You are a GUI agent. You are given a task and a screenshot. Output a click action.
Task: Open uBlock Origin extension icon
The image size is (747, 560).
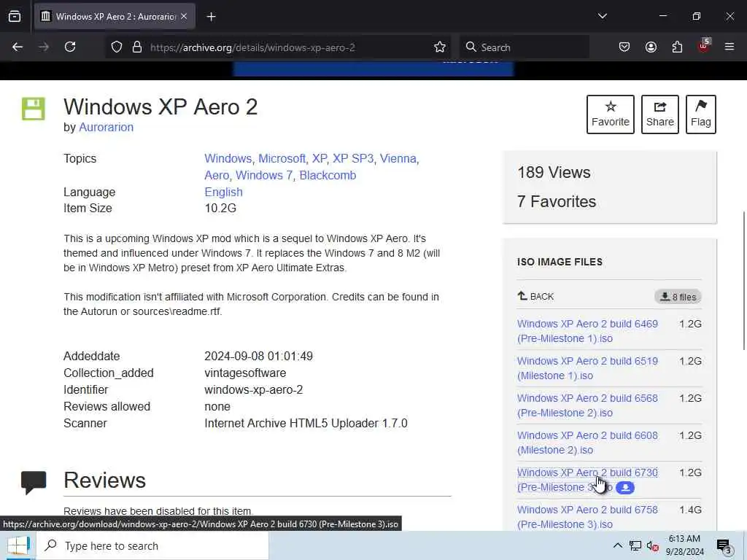click(704, 46)
